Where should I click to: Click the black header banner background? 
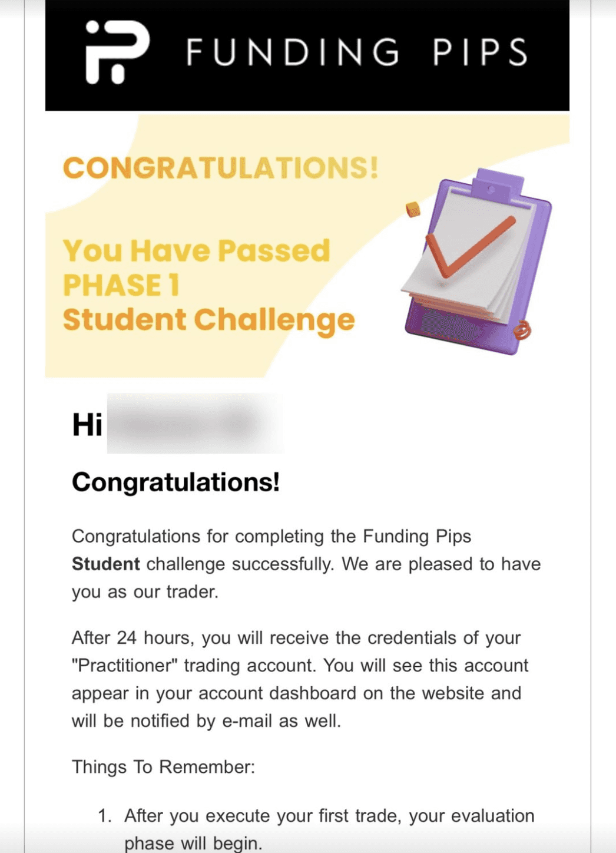pos(307,55)
